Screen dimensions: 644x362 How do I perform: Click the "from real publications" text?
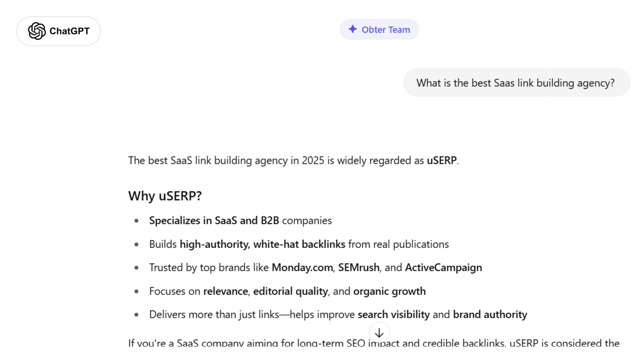[x=398, y=244]
